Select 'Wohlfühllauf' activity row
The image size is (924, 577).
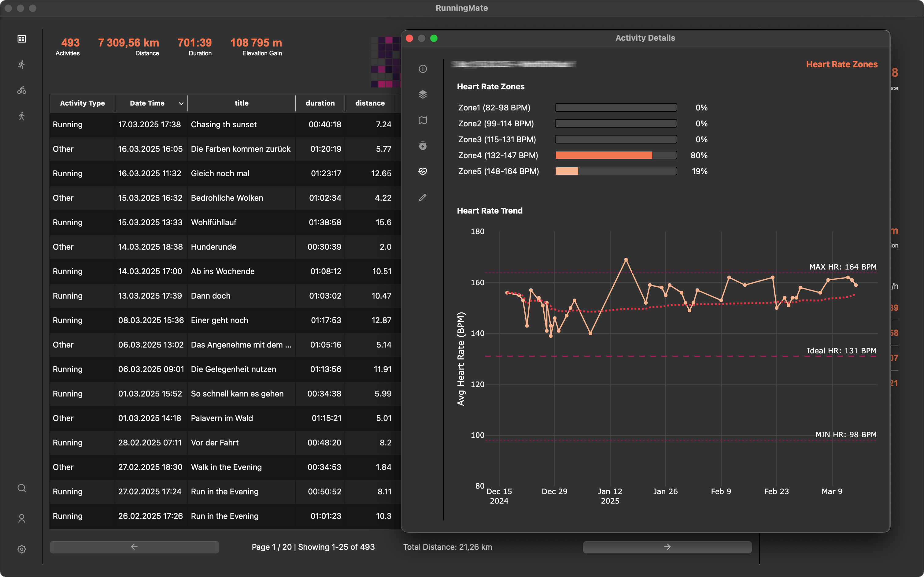[x=225, y=222]
